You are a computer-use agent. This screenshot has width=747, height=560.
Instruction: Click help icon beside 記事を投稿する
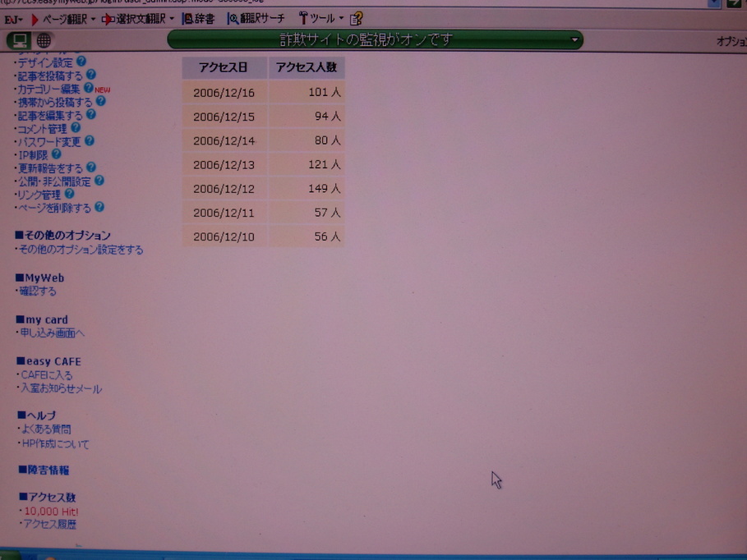tap(91, 75)
